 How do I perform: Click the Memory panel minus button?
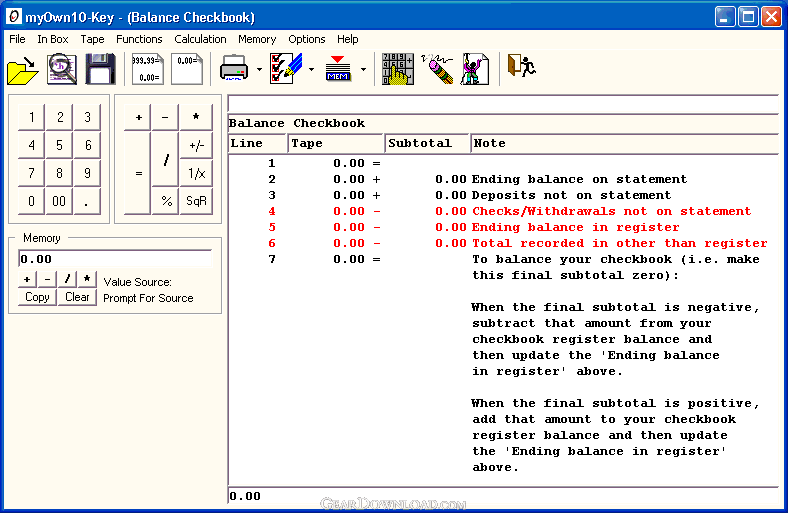47,279
